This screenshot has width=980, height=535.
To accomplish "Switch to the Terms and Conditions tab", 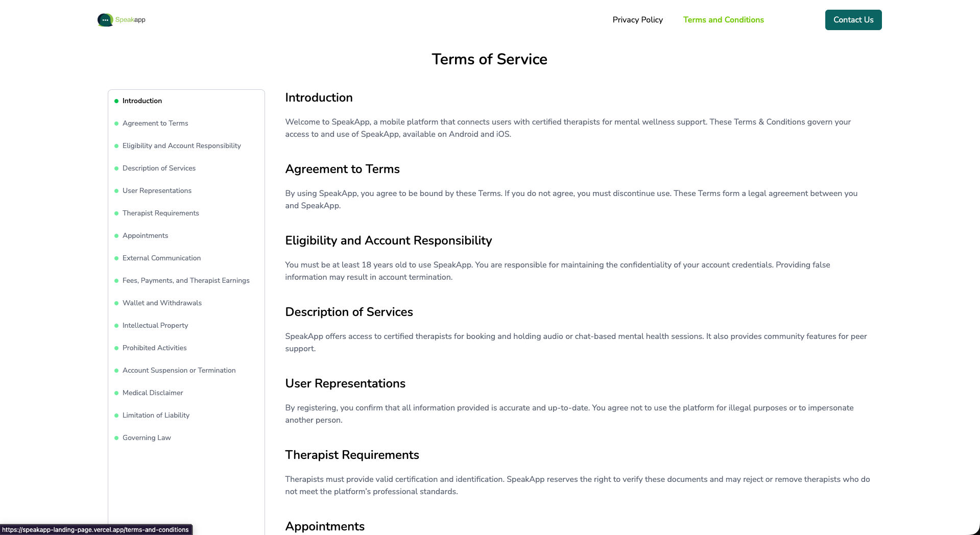I will (x=723, y=19).
